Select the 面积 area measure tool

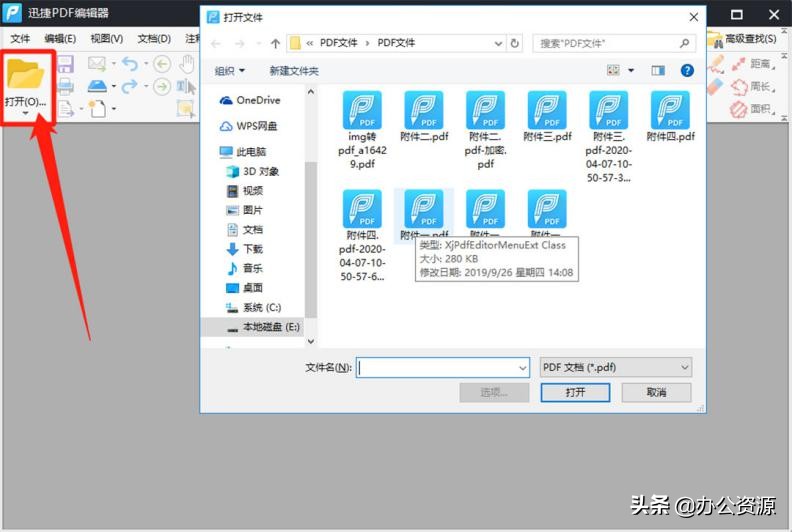(753, 109)
